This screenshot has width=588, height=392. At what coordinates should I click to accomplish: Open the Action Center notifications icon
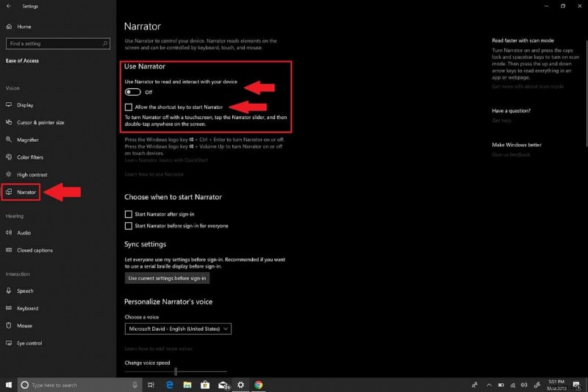(x=576, y=385)
